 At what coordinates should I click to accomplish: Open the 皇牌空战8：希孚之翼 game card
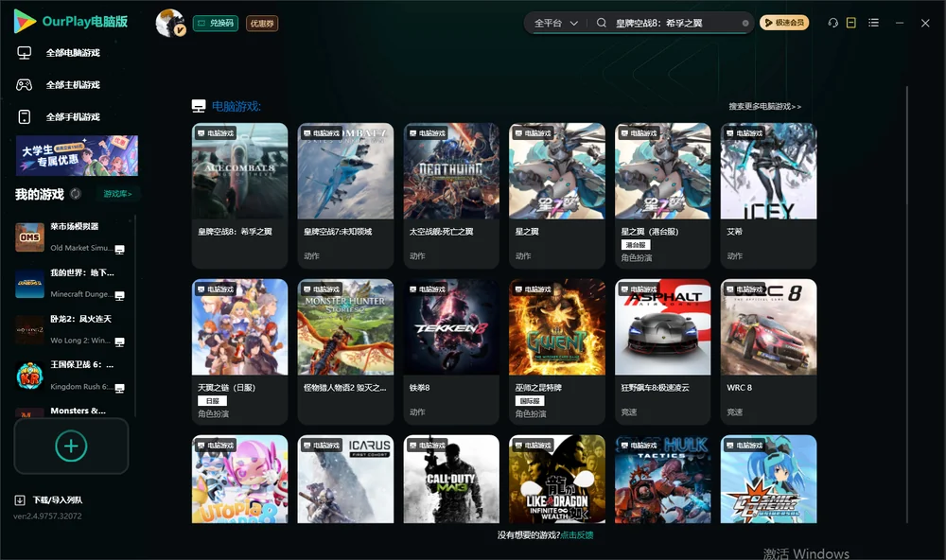[239, 196]
